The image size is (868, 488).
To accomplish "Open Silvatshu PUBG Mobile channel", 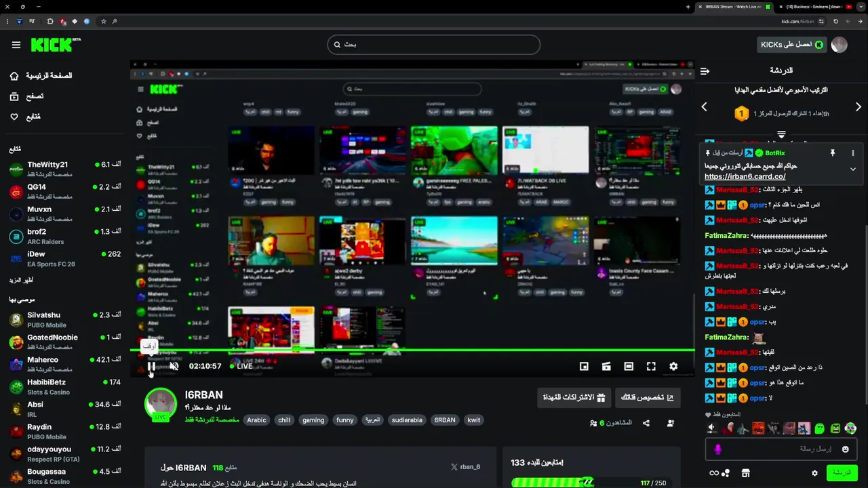I will tap(65, 319).
